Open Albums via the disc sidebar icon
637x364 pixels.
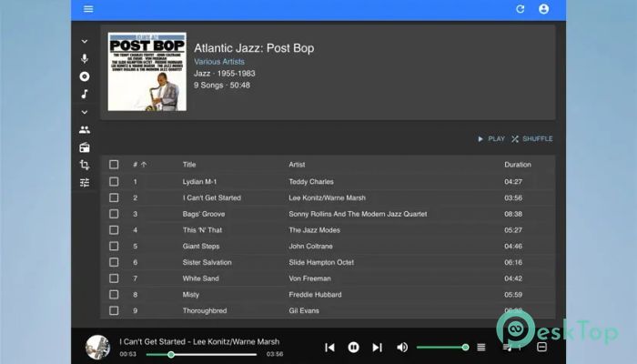[x=85, y=76]
